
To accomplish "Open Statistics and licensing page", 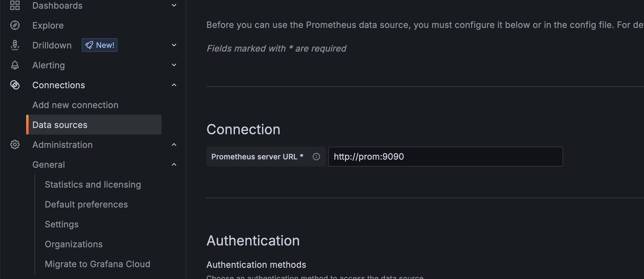I will pos(93,185).
